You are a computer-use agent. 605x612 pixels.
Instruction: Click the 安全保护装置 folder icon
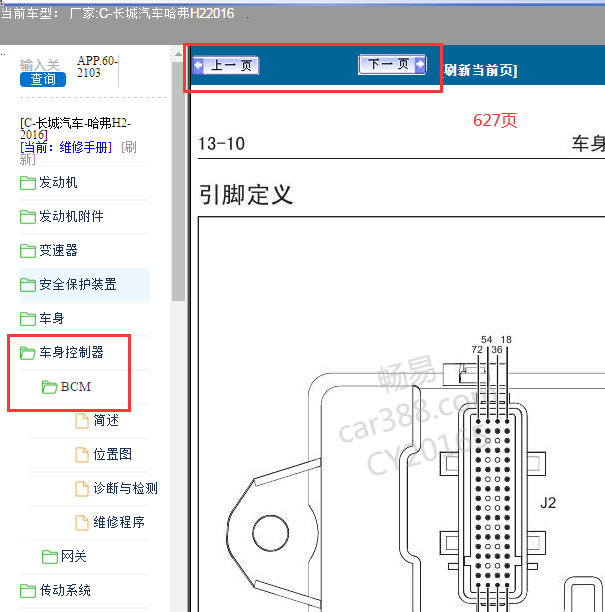(28, 285)
